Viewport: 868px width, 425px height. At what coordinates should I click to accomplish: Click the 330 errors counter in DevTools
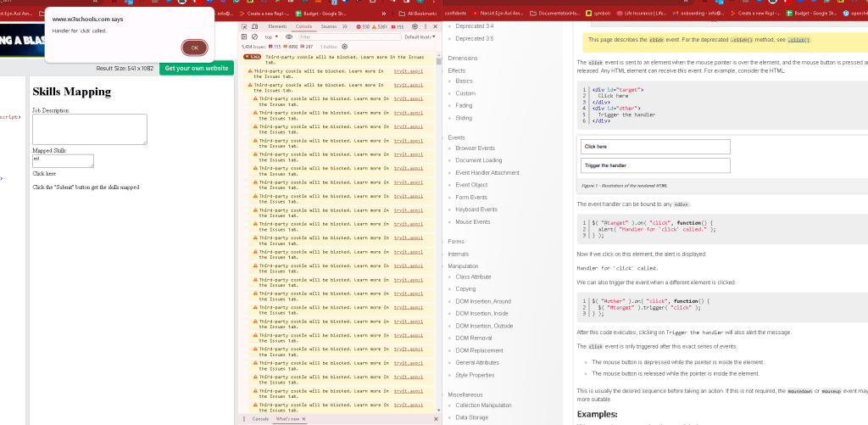[363, 26]
